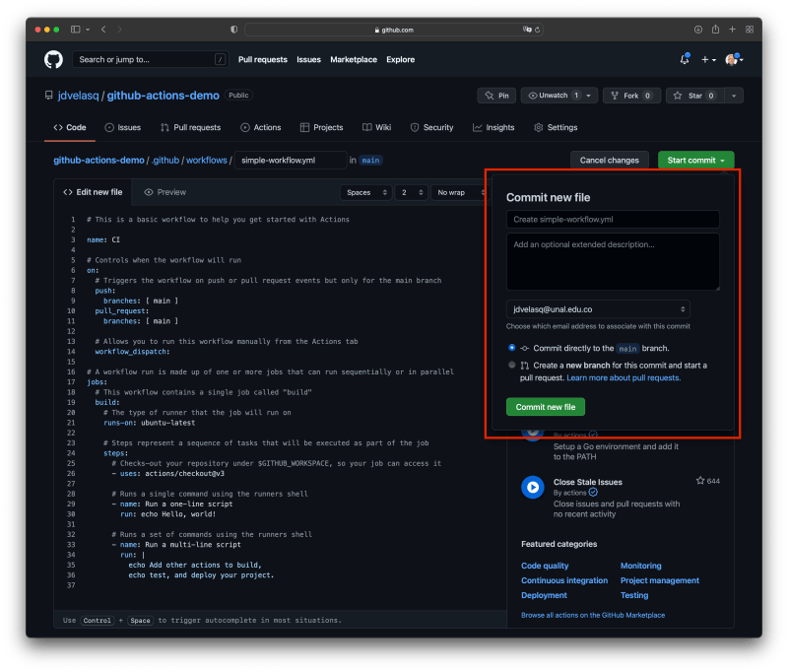
Task: Click the optional extended description box
Action: click(x=613, y=262)
